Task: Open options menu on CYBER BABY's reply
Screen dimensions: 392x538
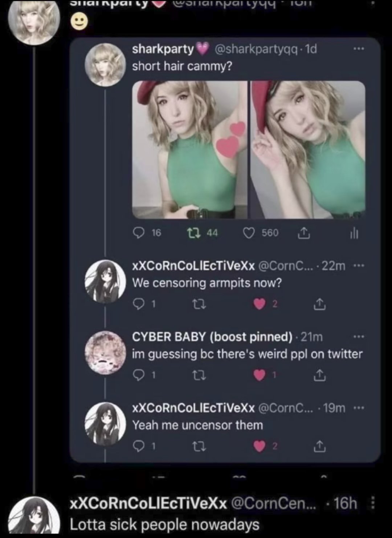Action: [x=358, y=337]
